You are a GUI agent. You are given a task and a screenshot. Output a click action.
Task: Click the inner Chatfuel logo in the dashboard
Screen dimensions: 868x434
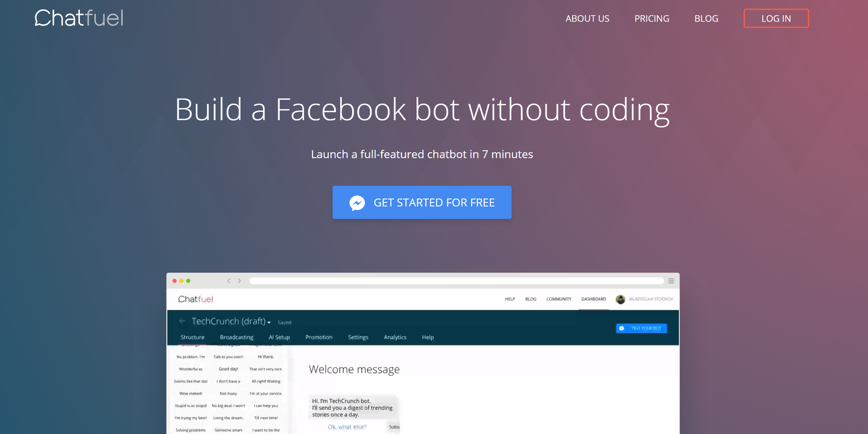click(x=195, y=299)
